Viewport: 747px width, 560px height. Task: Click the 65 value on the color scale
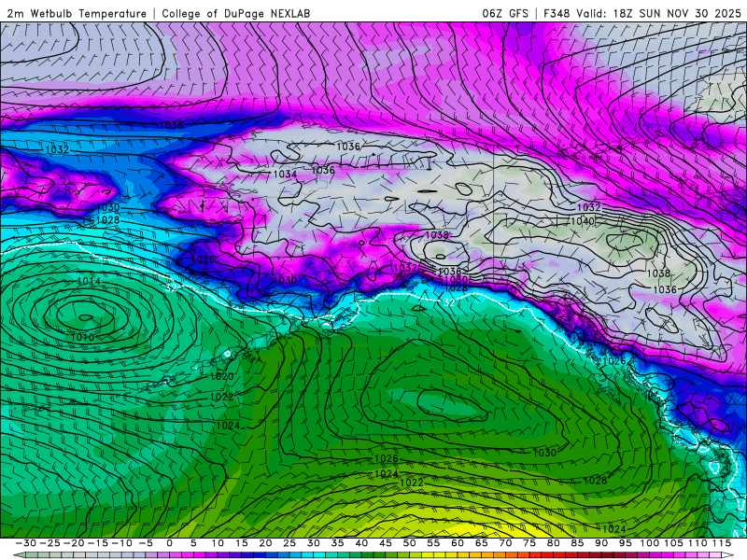click(481, 543)
